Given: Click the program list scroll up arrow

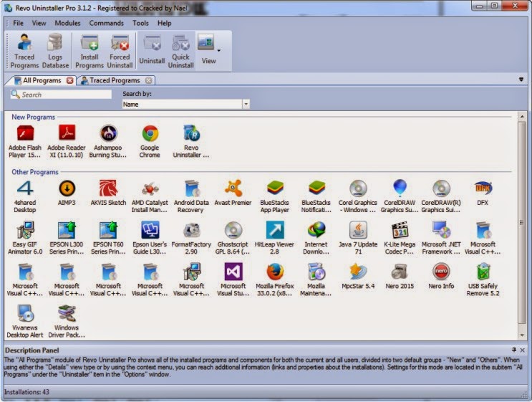Looking at the screenshot, I should 522,117.
